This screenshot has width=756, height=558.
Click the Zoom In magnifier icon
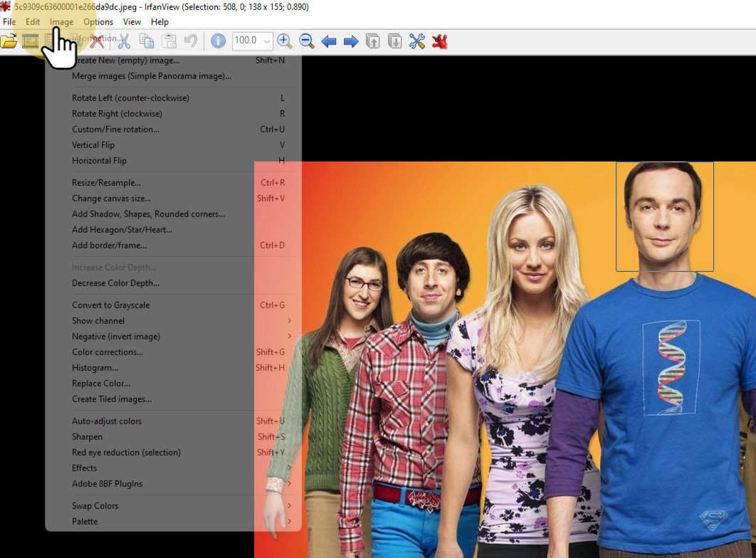[285, 41]
